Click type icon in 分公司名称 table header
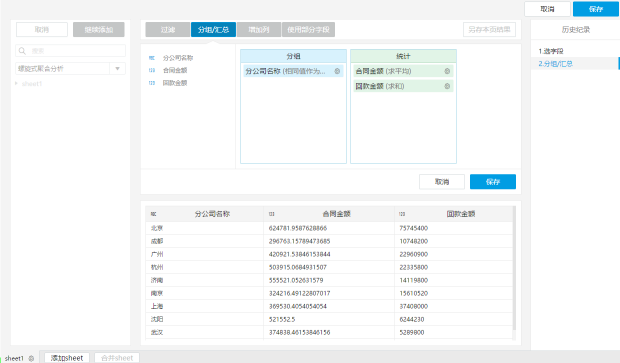620x363 pixels. [x=153, y=214]
